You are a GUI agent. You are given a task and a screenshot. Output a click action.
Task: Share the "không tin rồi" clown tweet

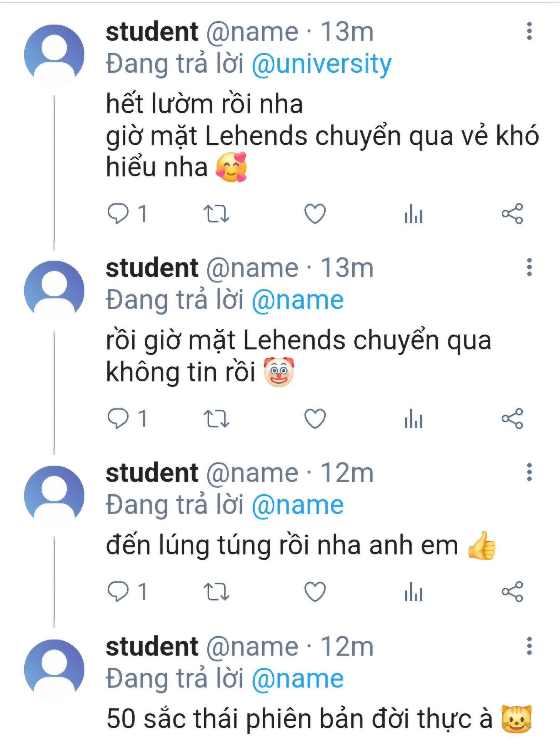point(512,419)
